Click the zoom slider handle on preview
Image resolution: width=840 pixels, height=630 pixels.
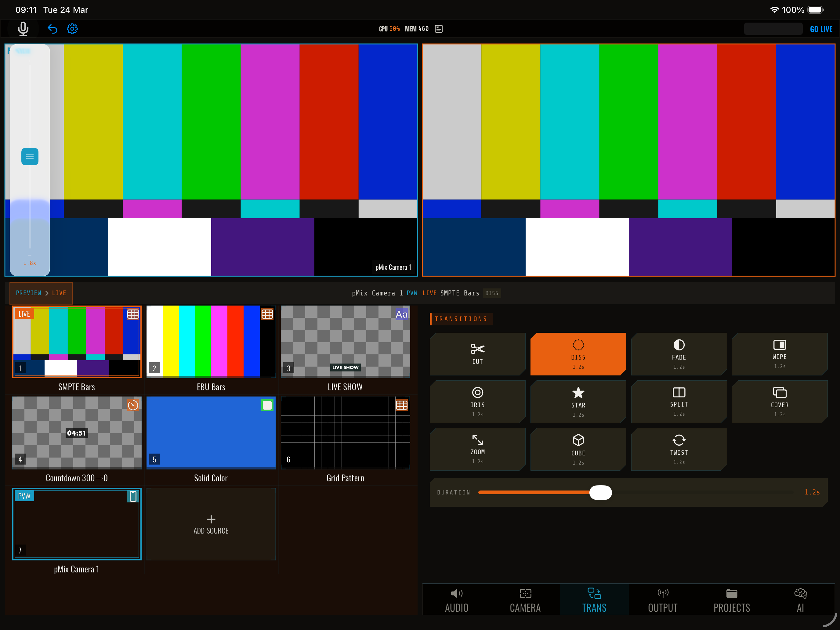(x=30, y=157)
